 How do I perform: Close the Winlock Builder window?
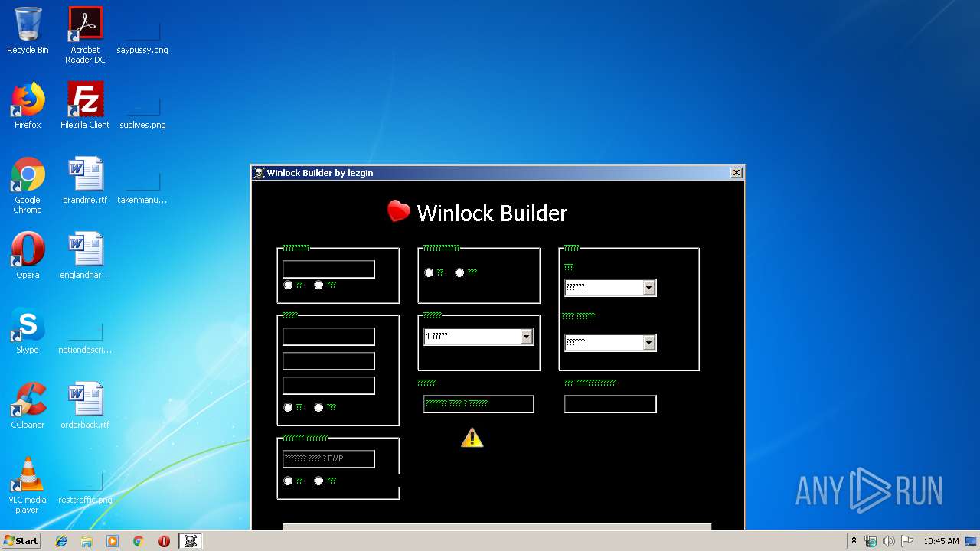point(736,173)
